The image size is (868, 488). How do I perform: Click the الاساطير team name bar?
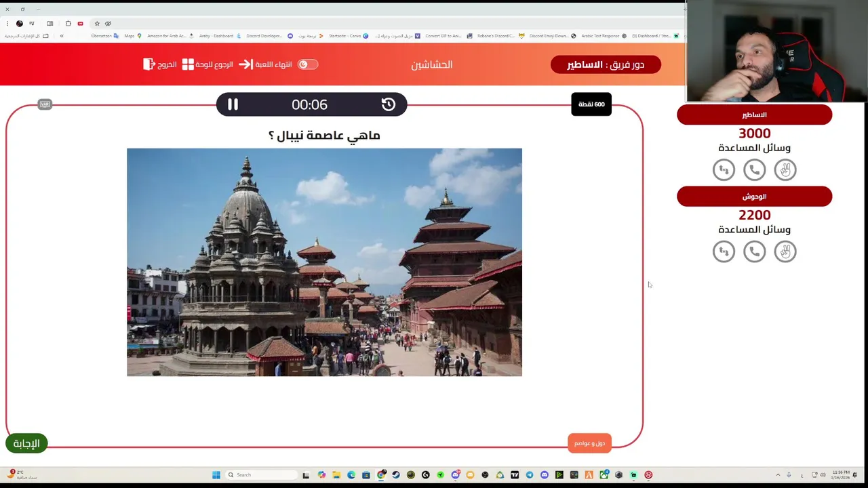point(754,115)
